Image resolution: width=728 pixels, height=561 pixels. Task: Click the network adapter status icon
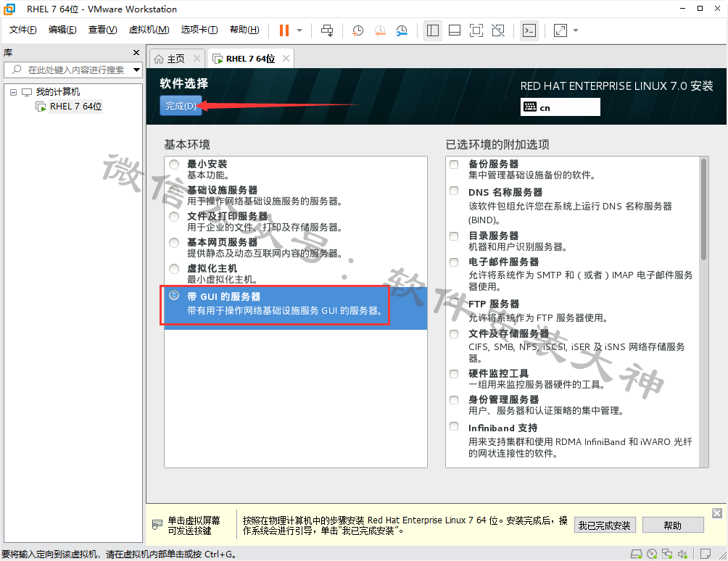tap(667, 554)
